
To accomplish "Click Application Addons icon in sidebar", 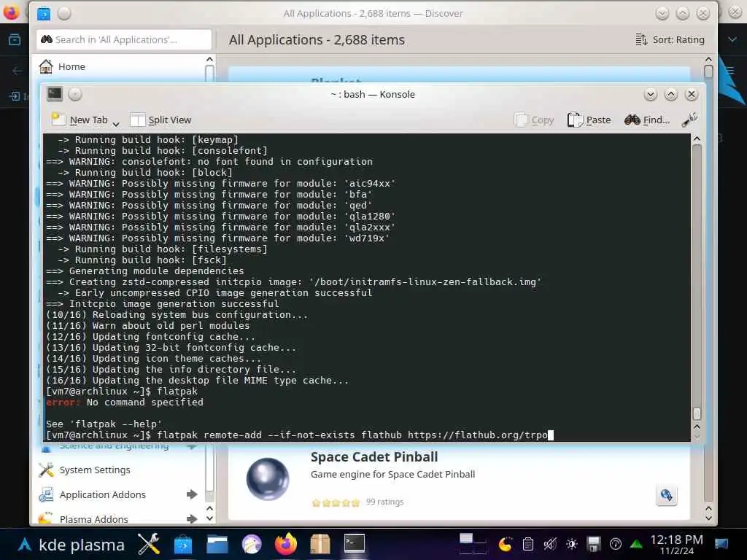I will coord(46,495).
